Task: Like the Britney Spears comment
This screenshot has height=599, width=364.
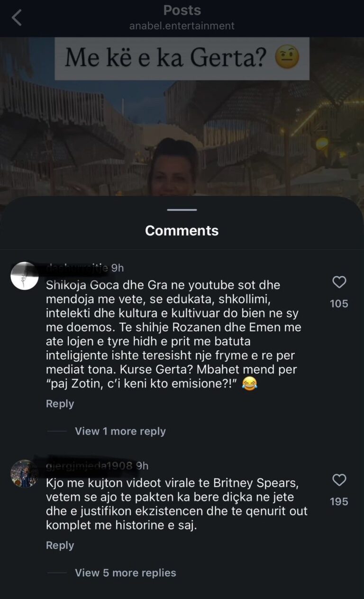Action: (339, 481)
